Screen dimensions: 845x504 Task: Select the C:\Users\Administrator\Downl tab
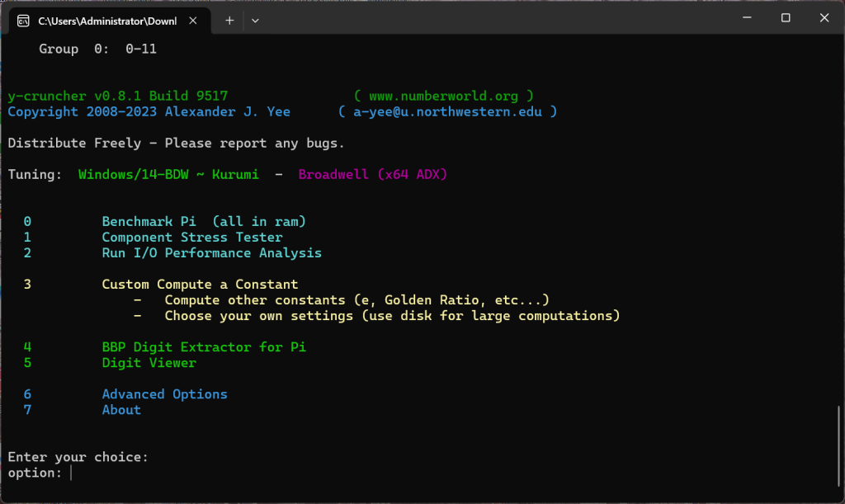tap(110, 21)
